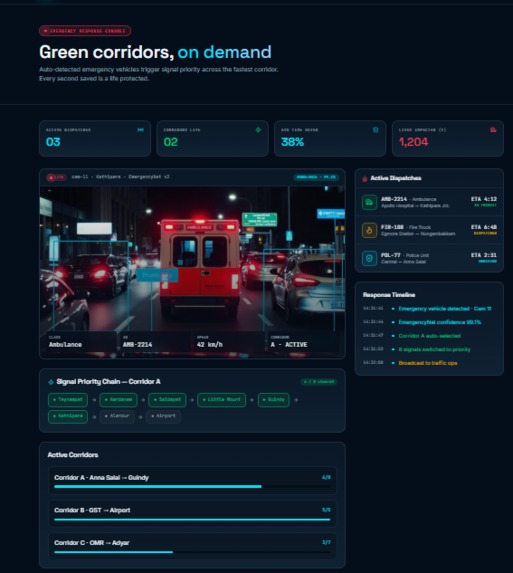The width and height of the screenshot is (513, 573).
Task: Click the cleared-count badge in Signal Priority Chain
Action: point(319,382)
